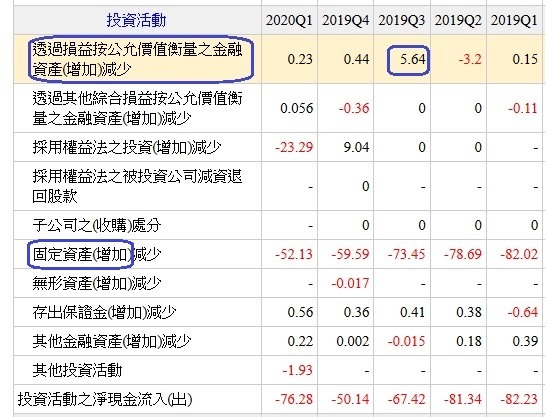
Task: Click the -23.29 value in 2020Q1
Action: point(294,147)
